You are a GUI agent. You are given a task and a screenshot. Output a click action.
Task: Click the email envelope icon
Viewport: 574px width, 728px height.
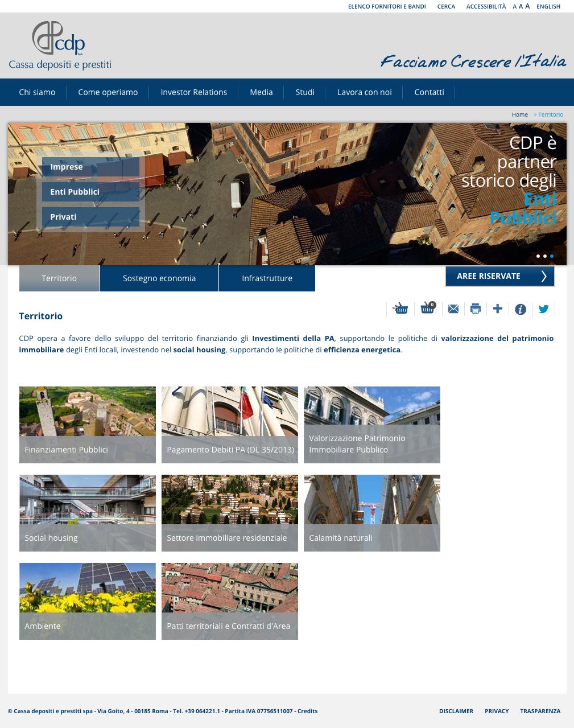(x=453, y=309)
